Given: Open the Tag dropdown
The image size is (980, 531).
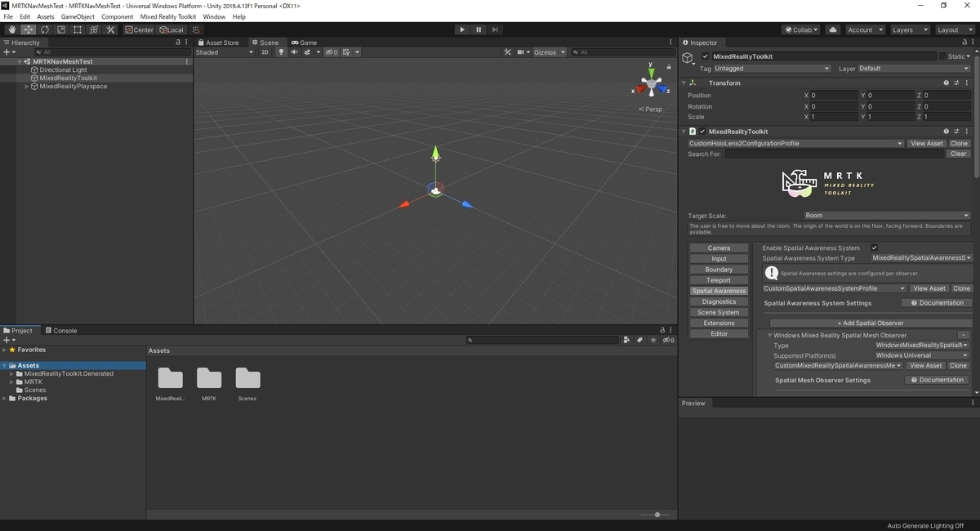Looking at the screenshot, I should (x=773, y=69).
